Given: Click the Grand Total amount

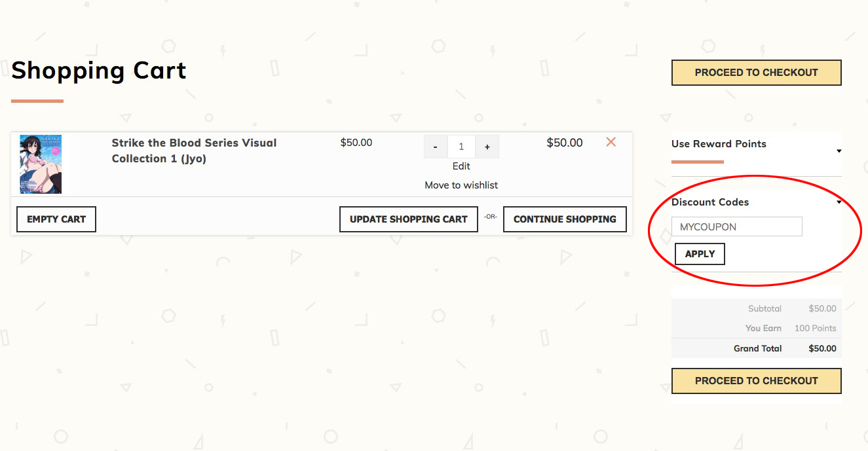Looking at the screenshot, I should coord(822,348).
